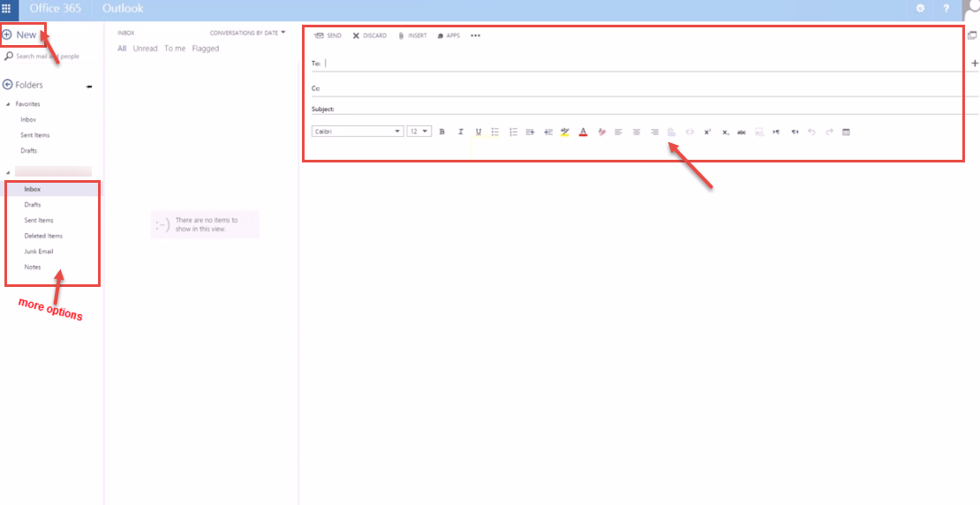Open settings gear in top bar
Viewport: 980px width, 505px height.
[x=920, y=9]
